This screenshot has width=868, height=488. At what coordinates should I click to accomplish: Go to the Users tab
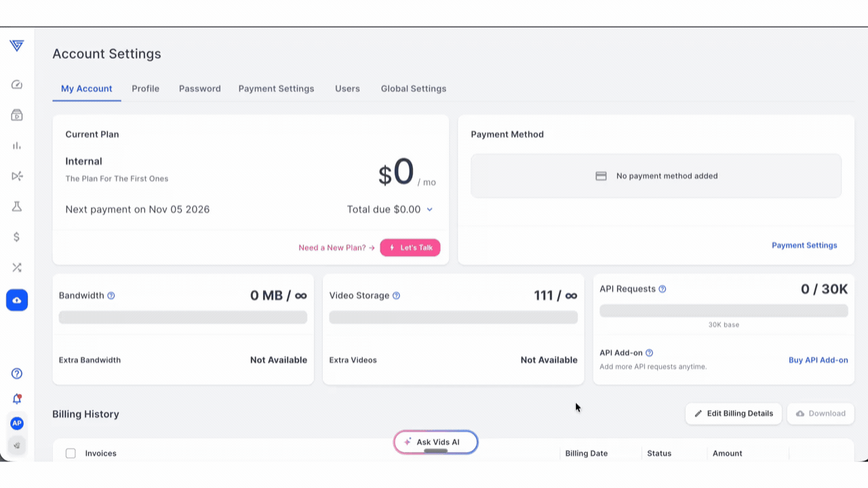(347, 89)
